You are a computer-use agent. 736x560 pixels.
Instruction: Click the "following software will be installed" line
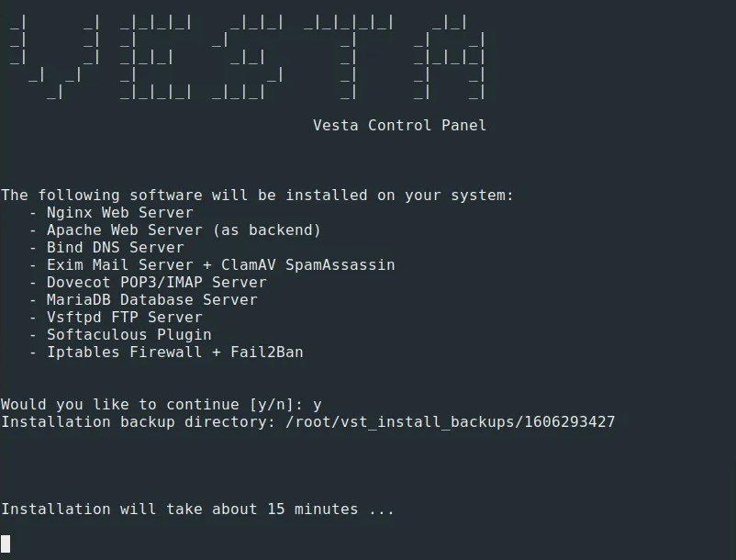click(x=257, y=195)
